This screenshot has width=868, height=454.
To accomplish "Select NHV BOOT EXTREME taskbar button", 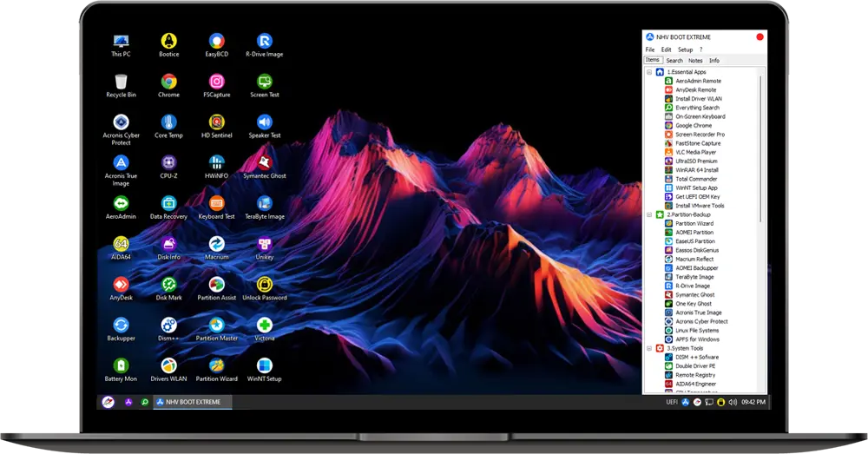I will (x=192, y=402).
